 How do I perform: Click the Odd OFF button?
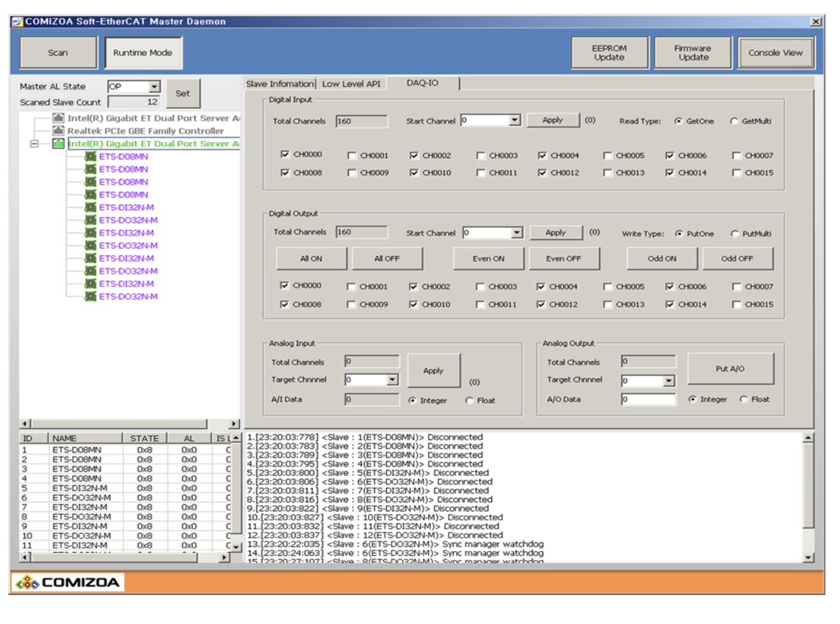coord(737,259)
